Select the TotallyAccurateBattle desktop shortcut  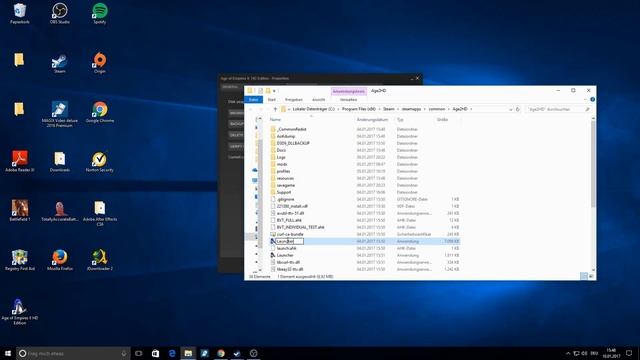60,211
